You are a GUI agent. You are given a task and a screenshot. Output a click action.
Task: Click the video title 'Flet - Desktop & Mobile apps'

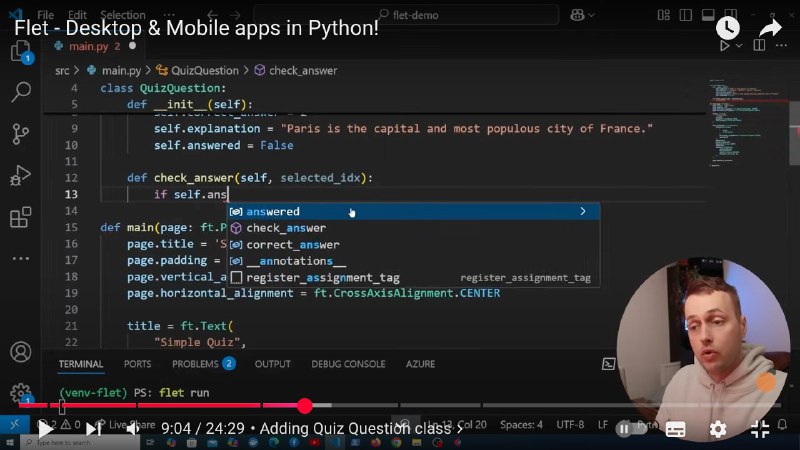pyautogui.click(x=196, y=28)
